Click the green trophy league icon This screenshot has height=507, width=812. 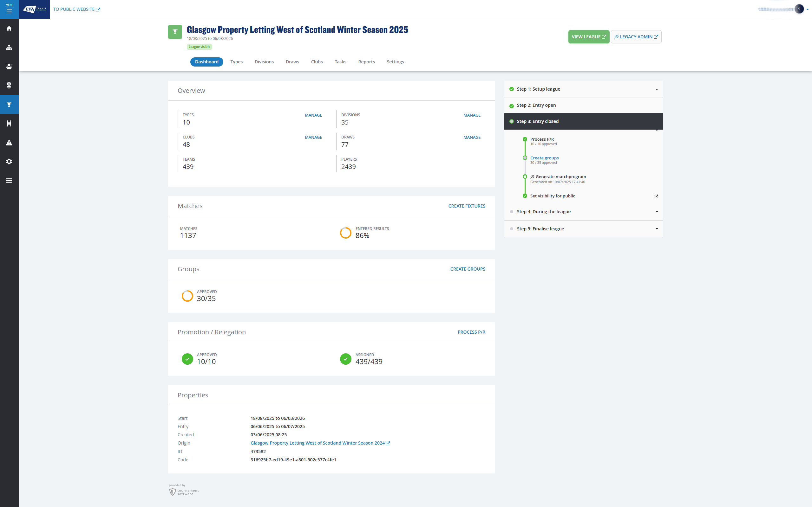[175, 32]
